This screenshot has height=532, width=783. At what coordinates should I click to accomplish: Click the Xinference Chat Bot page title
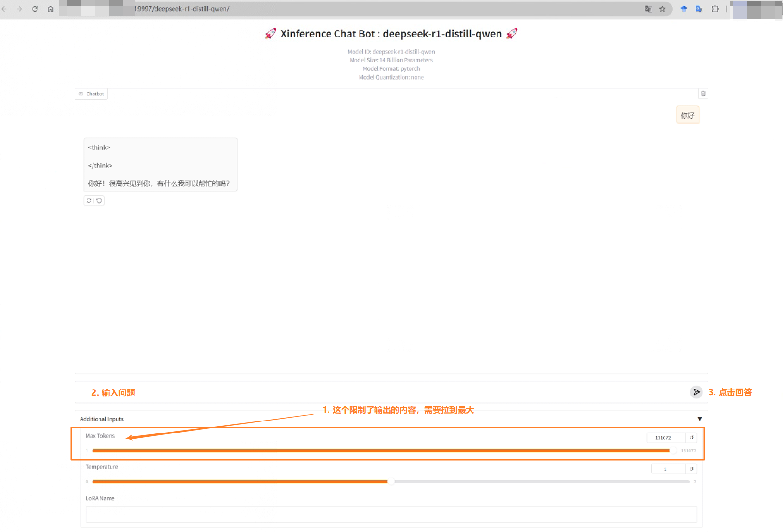pyautogui.click(x=391, y=34)
